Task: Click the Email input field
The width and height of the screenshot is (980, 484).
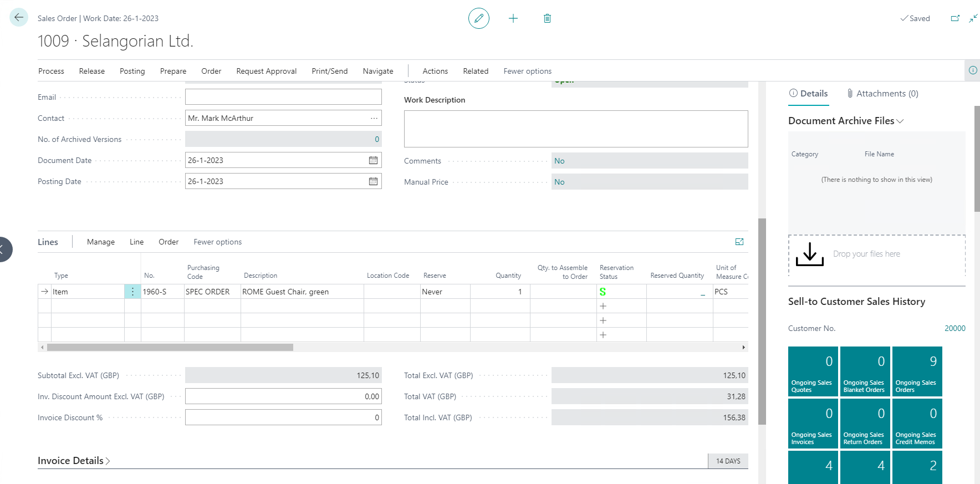Action: (x=283, y=97)
